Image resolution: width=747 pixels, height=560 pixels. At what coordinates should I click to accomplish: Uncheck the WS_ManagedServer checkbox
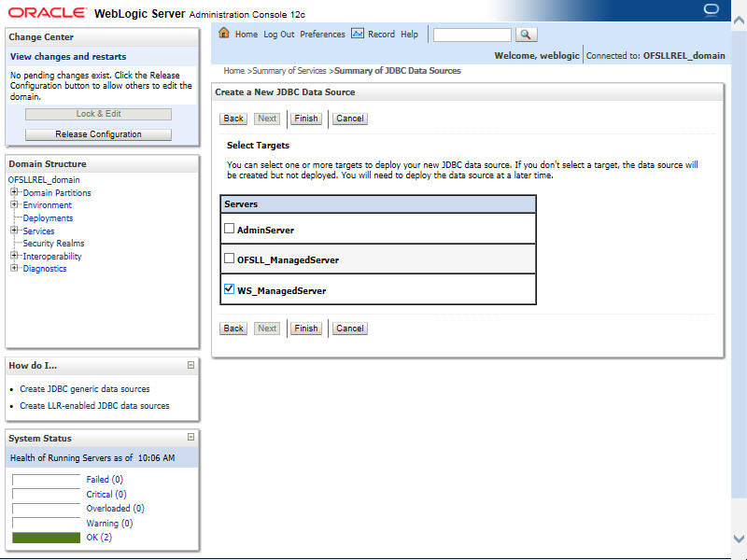[229, 289]
